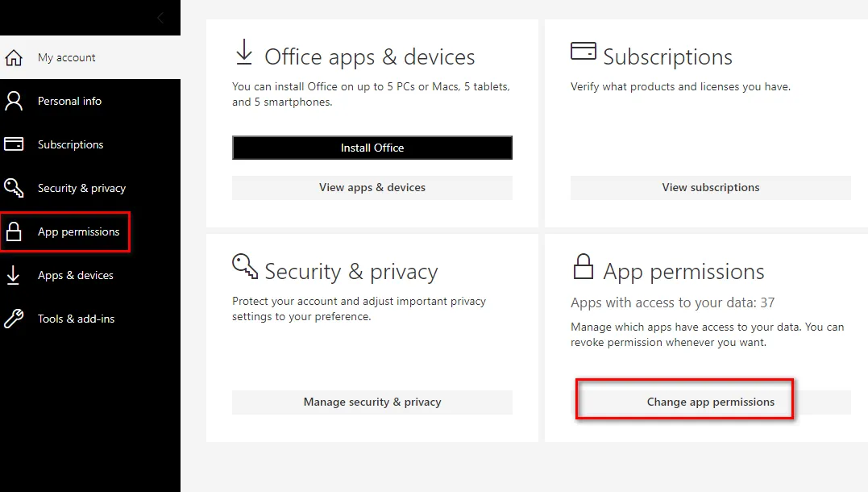Viewport: 868px width, 492px height.
Task: Click the download arrow icon beside Apps & devices
Action: (x=14, y=275)
